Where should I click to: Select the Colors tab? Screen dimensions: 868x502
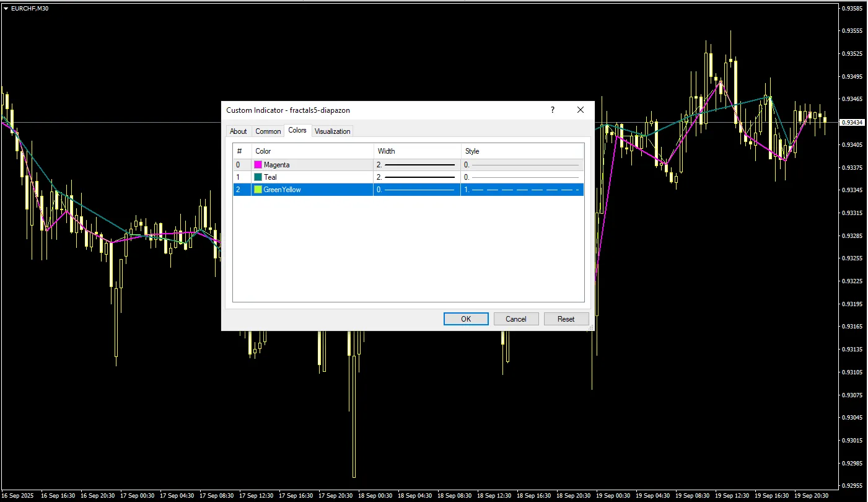pos(297,130)
